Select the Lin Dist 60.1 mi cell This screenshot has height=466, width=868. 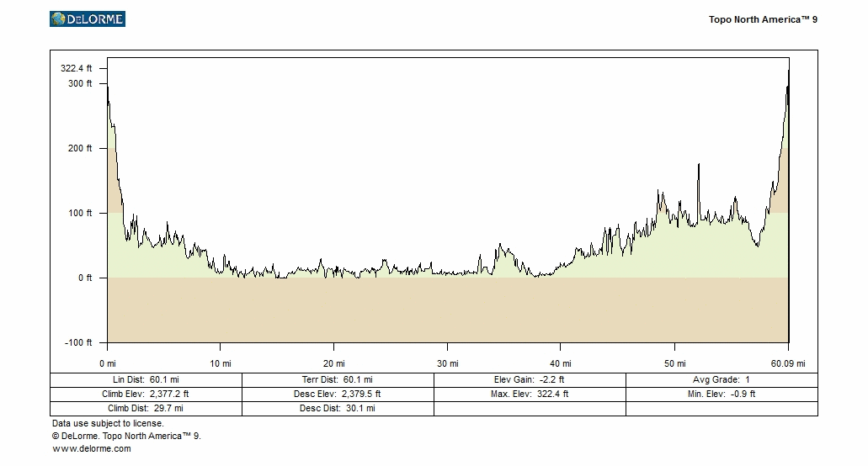pyautogui.click(x=146, y=380)
